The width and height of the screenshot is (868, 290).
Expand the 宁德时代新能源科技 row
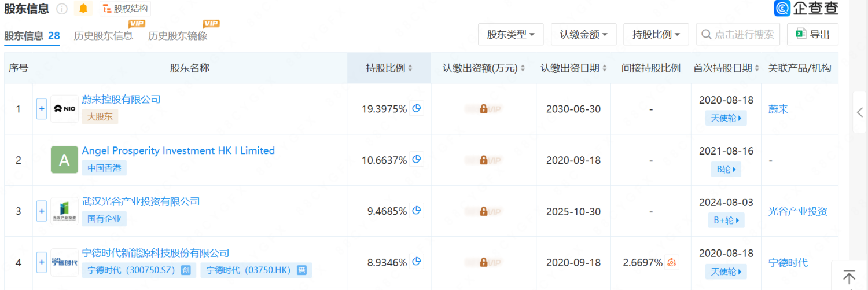point(42,262)
